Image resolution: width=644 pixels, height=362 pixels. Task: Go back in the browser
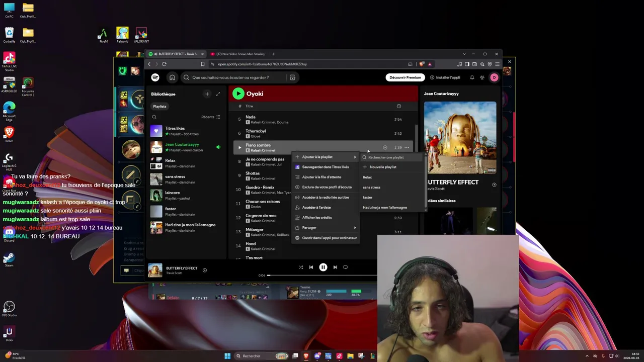(x=149, y=64)
